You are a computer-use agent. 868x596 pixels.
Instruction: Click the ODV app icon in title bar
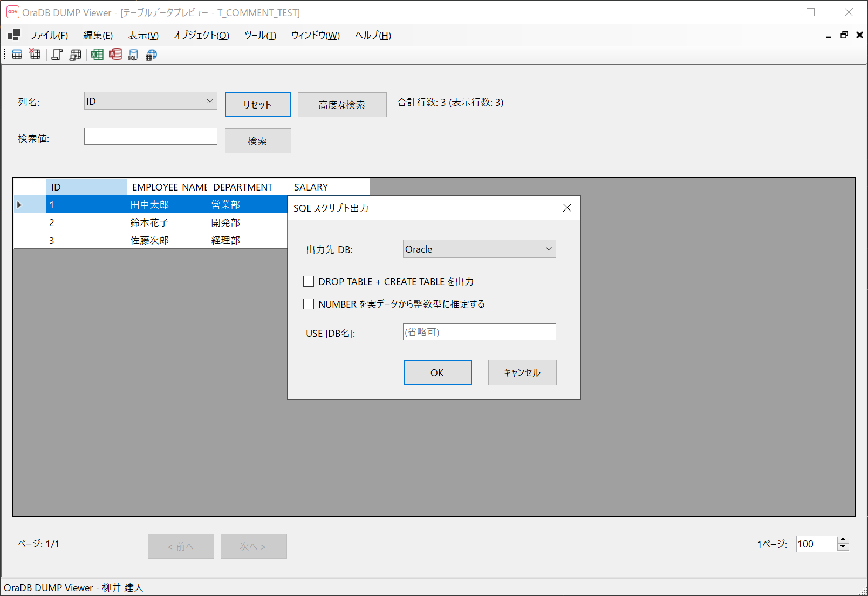click(12, 12)
